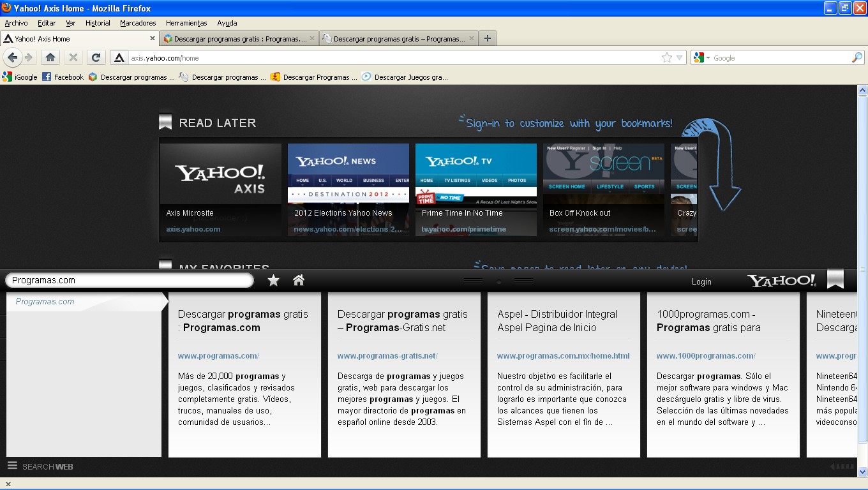Image resolution: width=868 pixels, height=490 pixels.
Task: Click Login on the Axis bar
Action: coord(701,281)
